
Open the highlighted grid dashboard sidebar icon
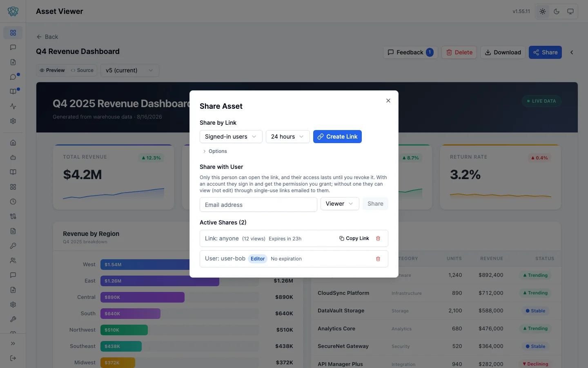pos(13,33)
